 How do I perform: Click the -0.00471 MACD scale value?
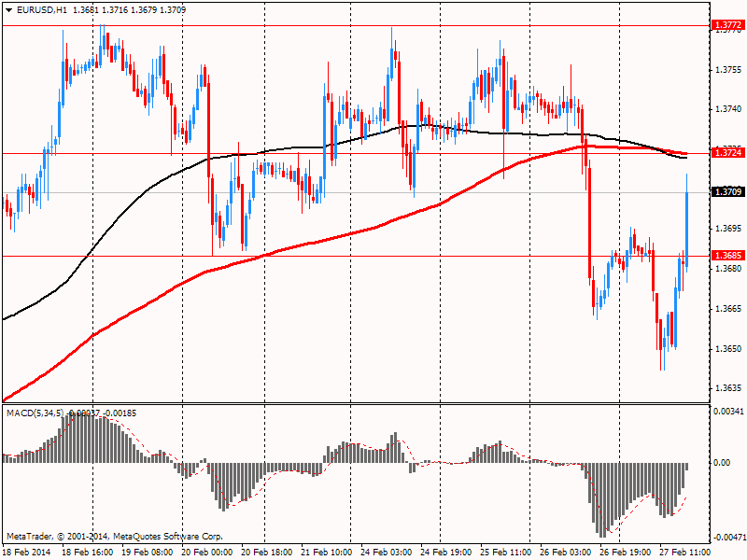tap(728, 538)
